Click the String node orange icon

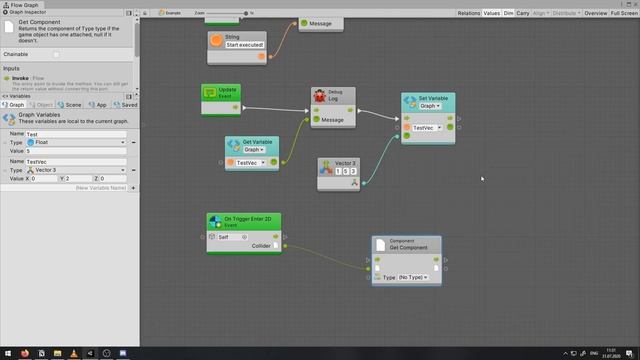(216, 40)
